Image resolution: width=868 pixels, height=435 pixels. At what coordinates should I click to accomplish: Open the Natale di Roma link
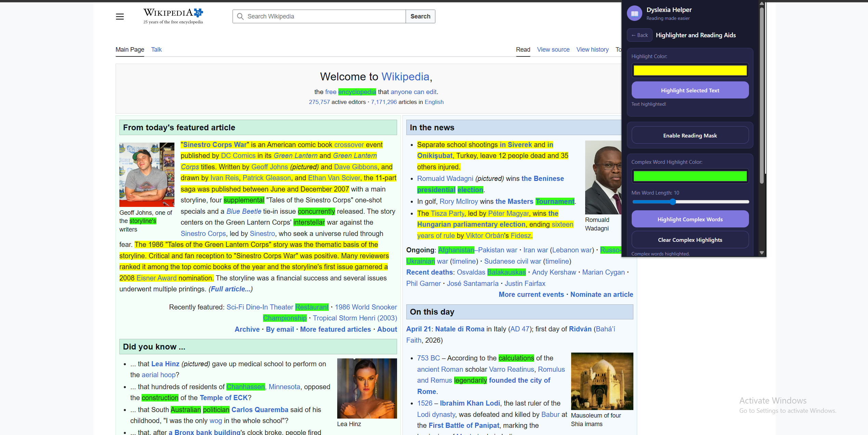coord(460,329)
